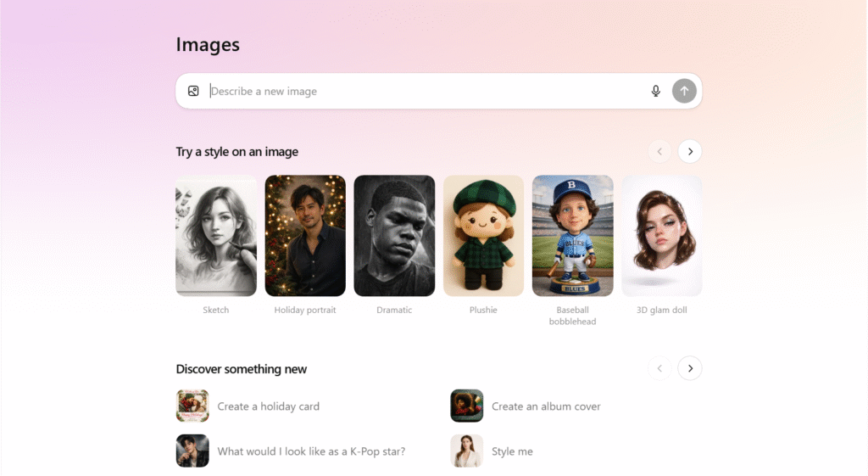Click the Style me thumbnail icon
Screen dimensions: 868x476
click(466, 451)
